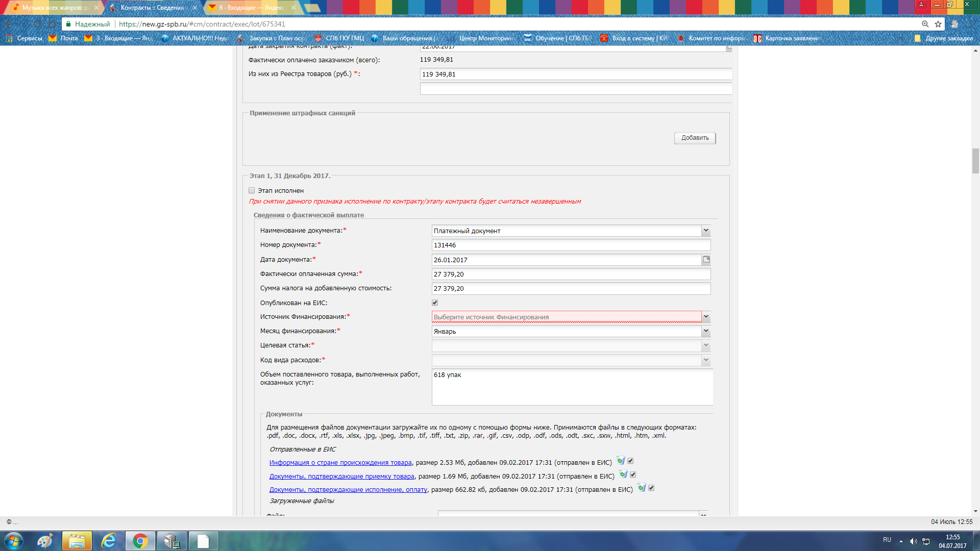The width and height of the screenshot is (980, 551).
Task: Click the zoom magnifier icon in address bar
Action: (x=925, y=24)
